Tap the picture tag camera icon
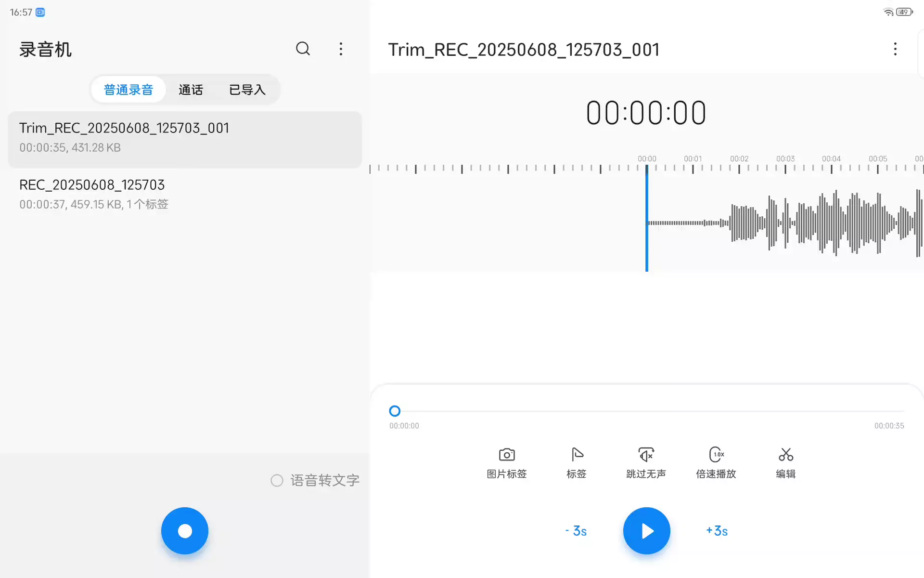 pos(507,455)
